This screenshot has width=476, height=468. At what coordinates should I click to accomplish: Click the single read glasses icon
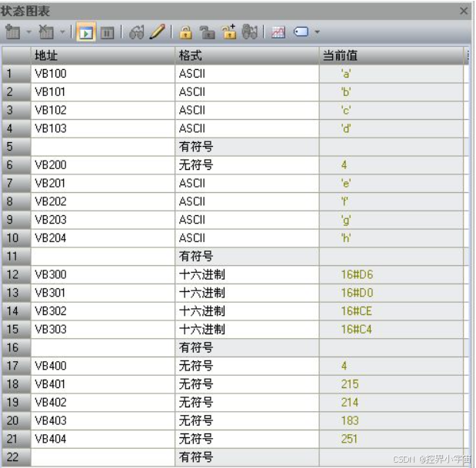point(137,32)
